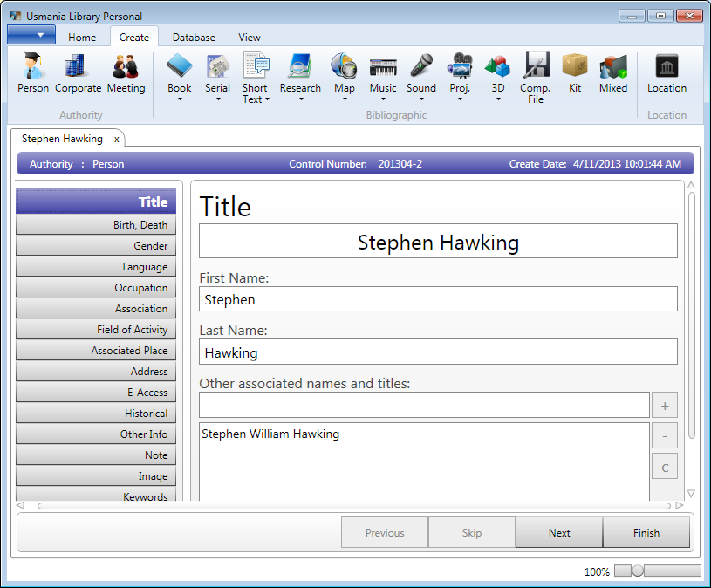Switch to the Home ribbon tab
The width and height of the screenshot is (711, 588).
pos(82,38)
